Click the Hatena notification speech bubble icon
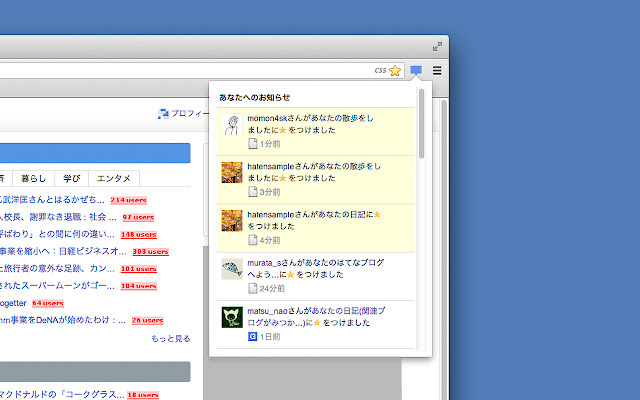Screen dimensions: 640x400 tap(416, 70)
